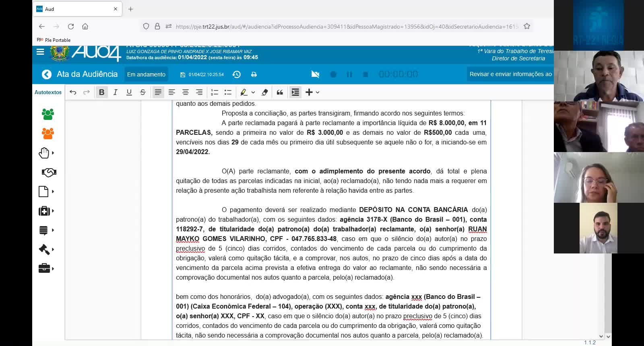Apply the highlighter marker
The height and width of the screenshot is (346, 644).
pos(244,92)
